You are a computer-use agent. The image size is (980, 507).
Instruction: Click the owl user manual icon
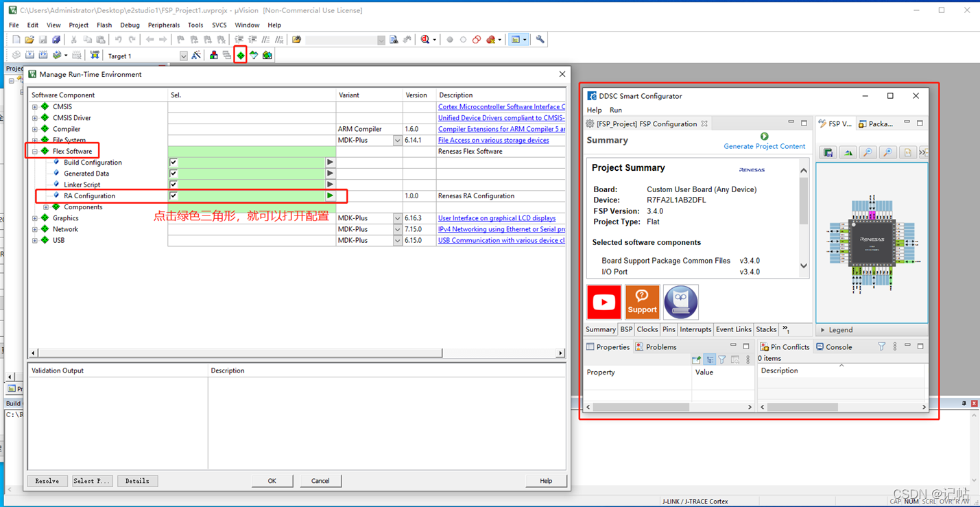(x=681, y=302)
